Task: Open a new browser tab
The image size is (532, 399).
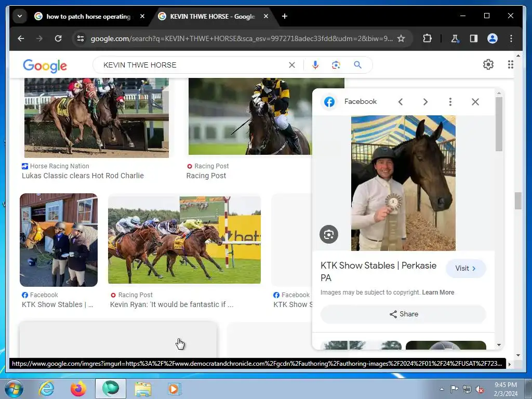Action: 285,16
